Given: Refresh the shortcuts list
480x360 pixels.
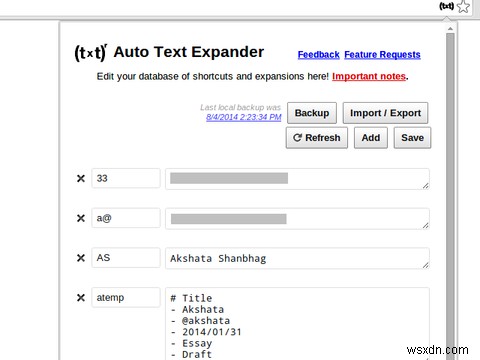Looking at the screenshot, I should tap(317, 138).
